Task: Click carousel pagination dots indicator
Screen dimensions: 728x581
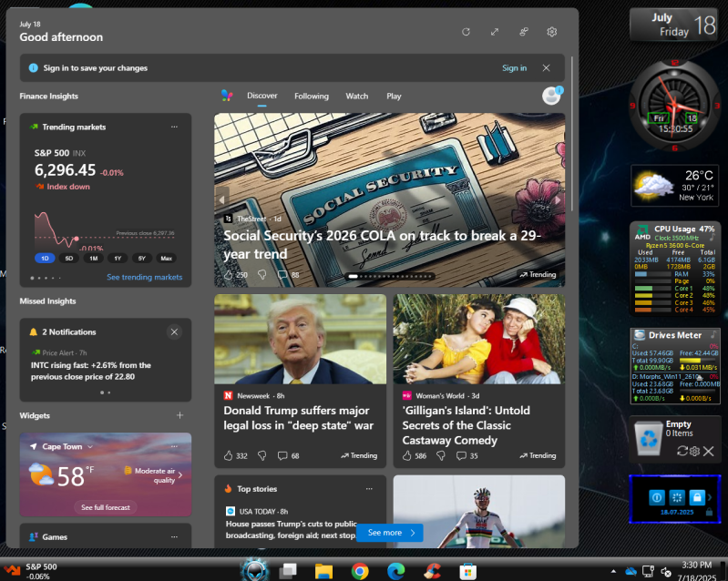Action: point(390,276)
